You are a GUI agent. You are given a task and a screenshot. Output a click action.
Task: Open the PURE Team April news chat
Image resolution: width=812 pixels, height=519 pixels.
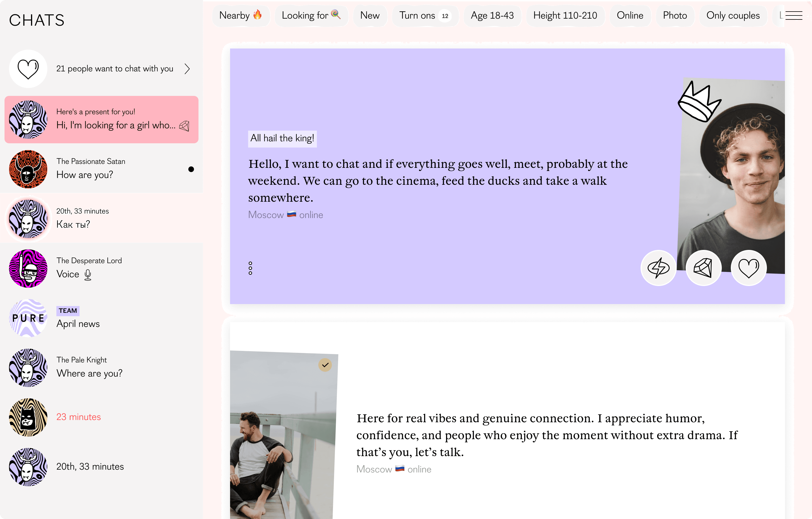pyautogui.click(x=101, y=318)
